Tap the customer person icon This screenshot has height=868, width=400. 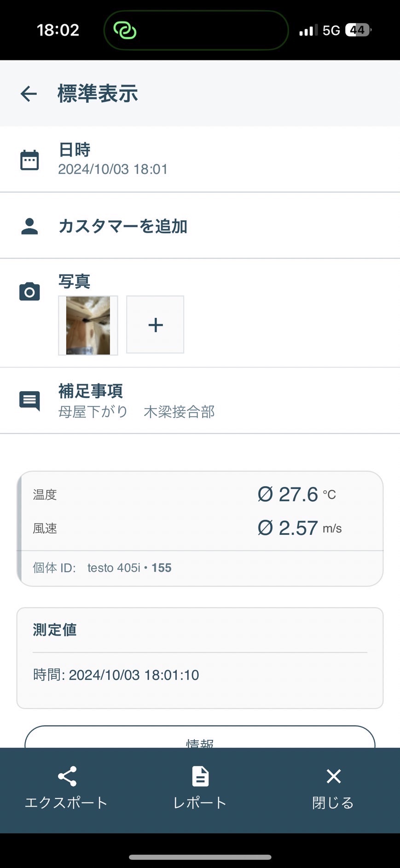pyautogui.click(x=29, y=226)
